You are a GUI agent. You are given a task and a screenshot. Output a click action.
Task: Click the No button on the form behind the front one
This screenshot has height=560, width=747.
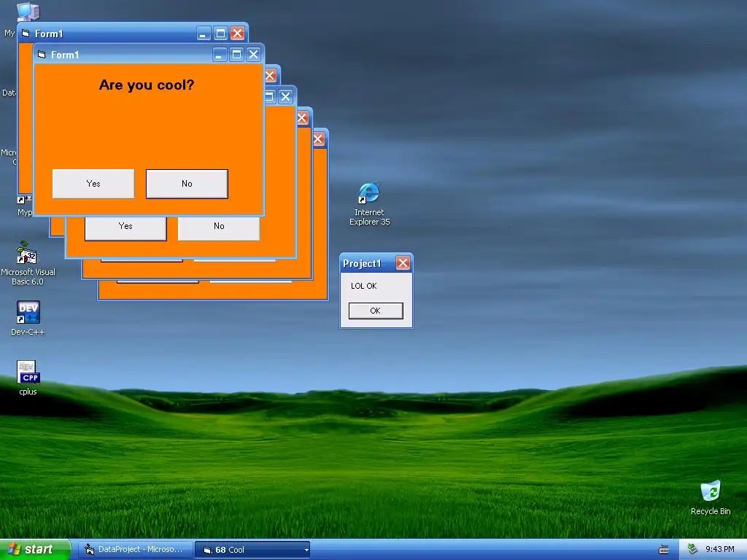point(219,227)
